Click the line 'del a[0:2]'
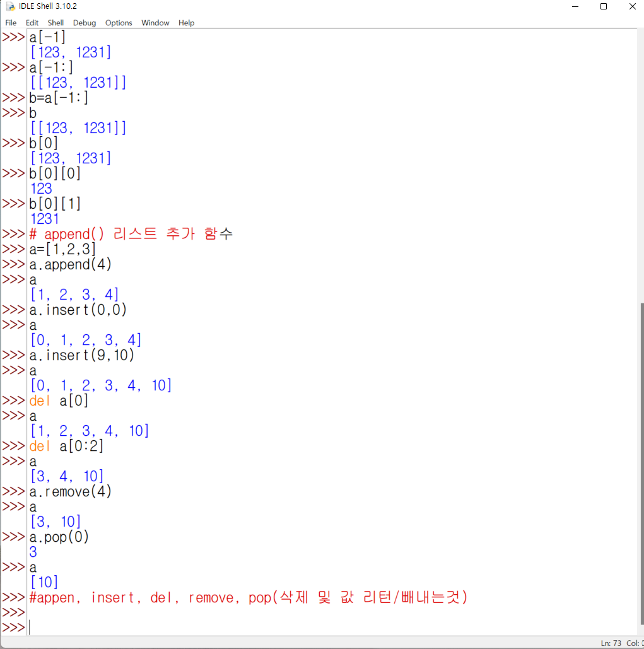 [66, 446]
